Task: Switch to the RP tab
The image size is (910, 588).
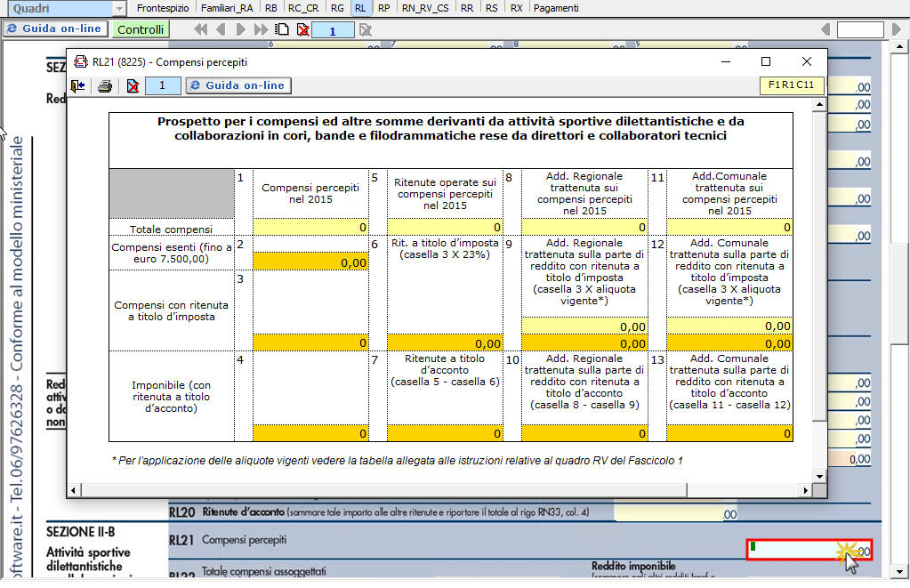Action: pyautogui.click(x=383, y=8)
